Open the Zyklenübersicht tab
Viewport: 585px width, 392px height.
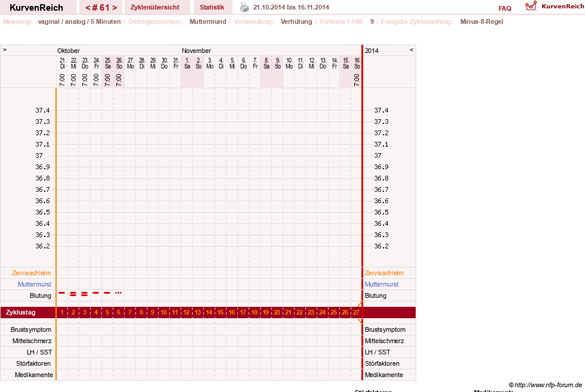point(155,7)
